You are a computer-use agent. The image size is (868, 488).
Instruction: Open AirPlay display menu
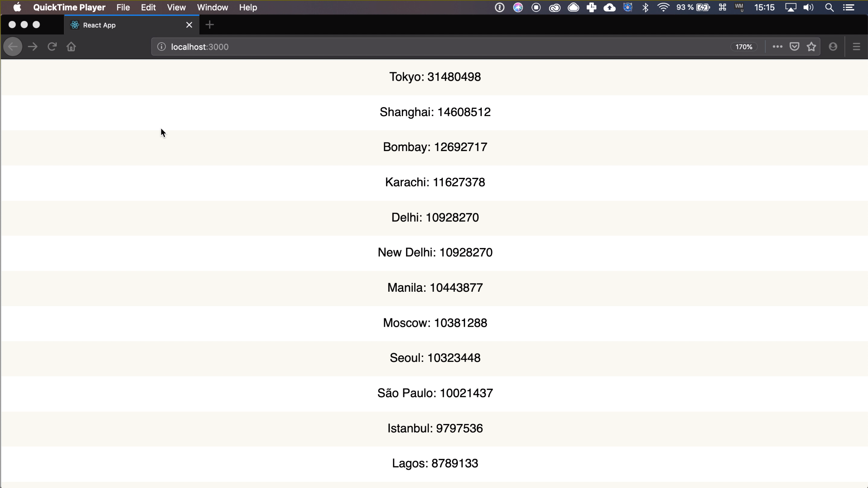pyautogui.click(x=790, y=7)
